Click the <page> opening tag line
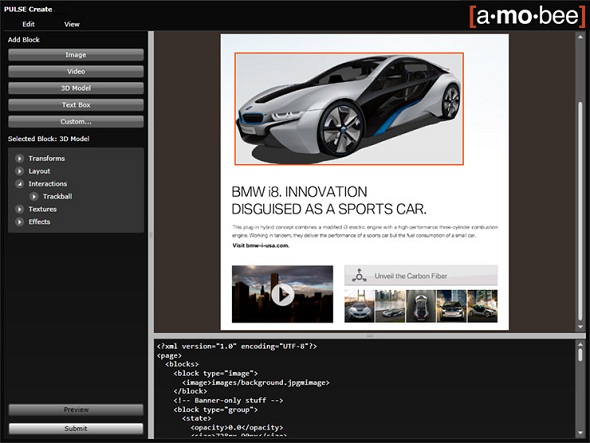This screenshot has width=590, height=443. [x=169, y=355]
